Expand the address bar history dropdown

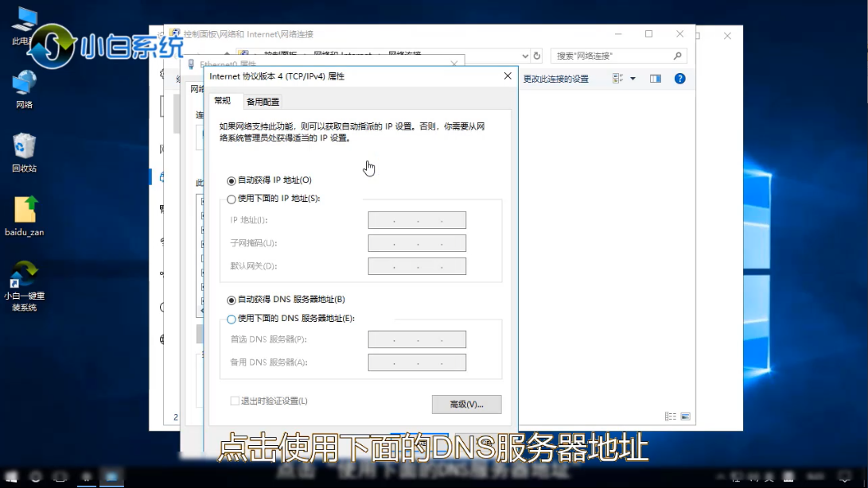pos(524,56)
